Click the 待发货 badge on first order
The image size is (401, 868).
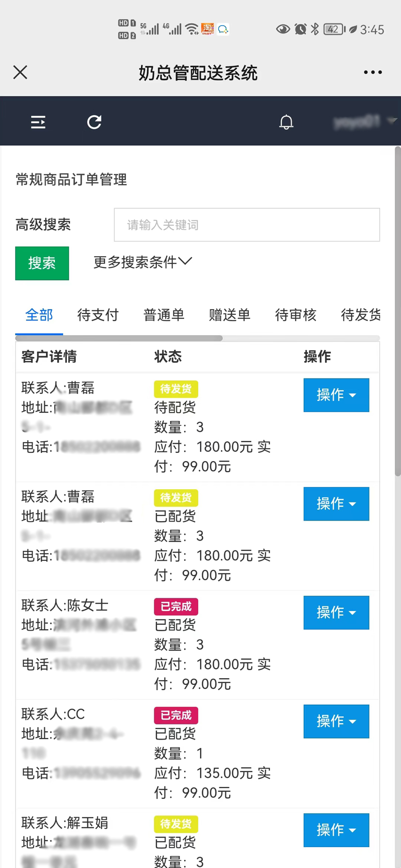click(176, 389)
